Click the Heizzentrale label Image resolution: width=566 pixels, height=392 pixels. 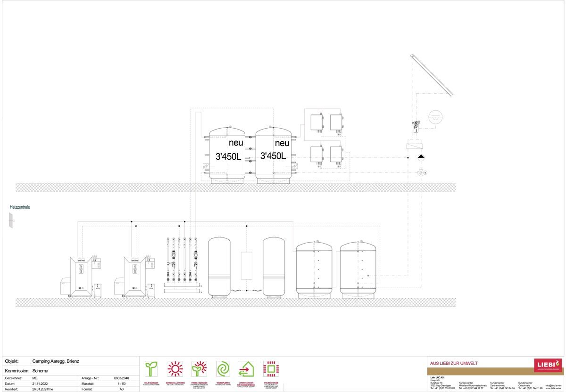(x=20, y=207)
